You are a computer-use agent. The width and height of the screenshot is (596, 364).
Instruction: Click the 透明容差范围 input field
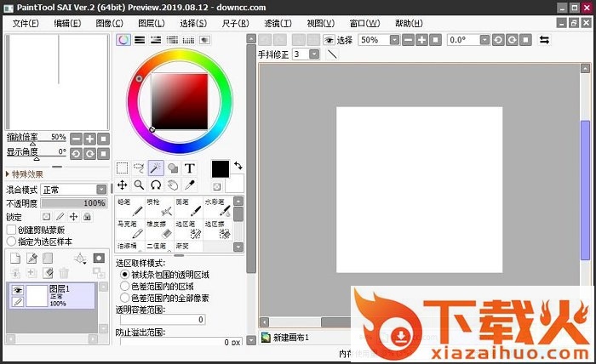160,319
